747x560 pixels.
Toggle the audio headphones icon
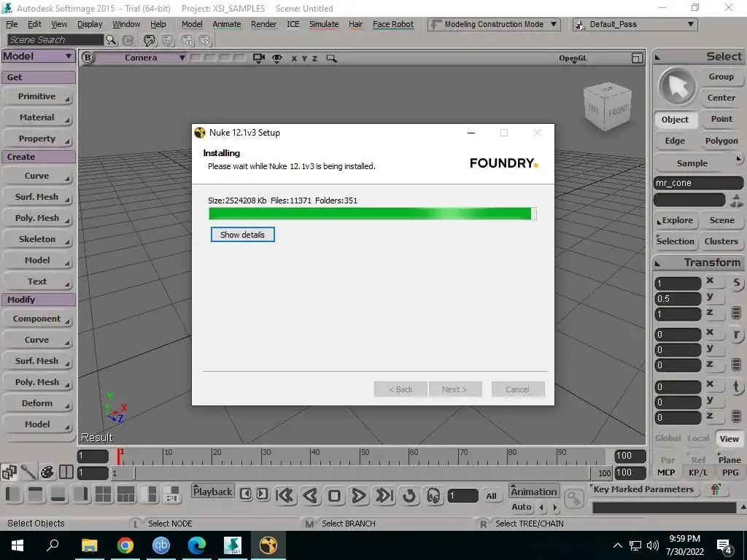(433, 496)
